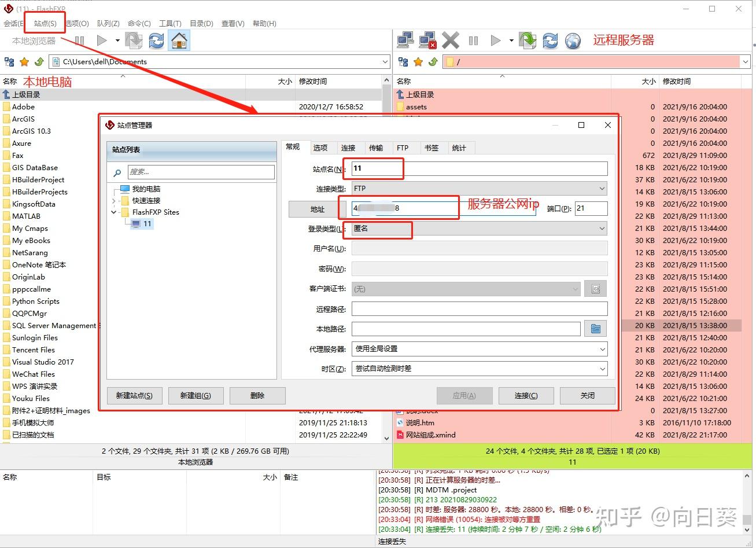Click remote pane pause icon

(474, 41)
